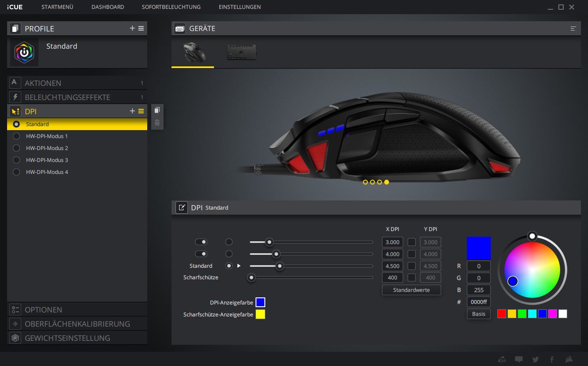Select the mouse device thumbnail
The height and width of the screenshot is (366, 588).
tap(193, 52)
